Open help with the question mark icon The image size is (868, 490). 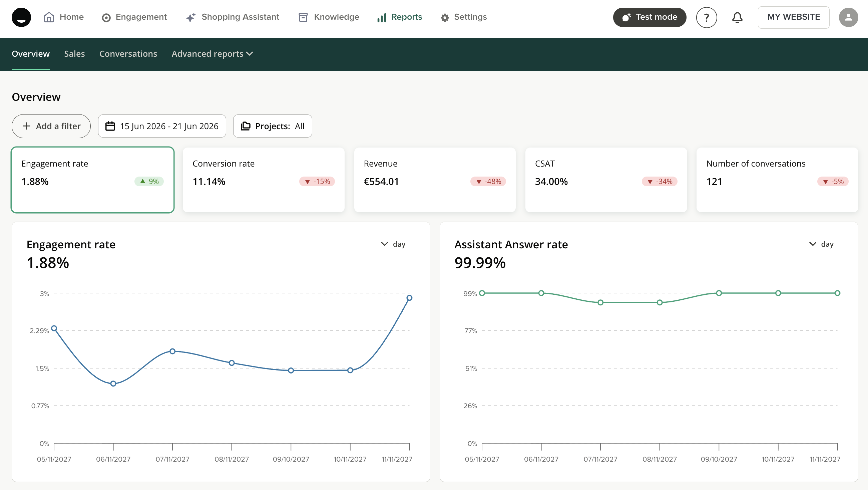click(x=706, y=17)
